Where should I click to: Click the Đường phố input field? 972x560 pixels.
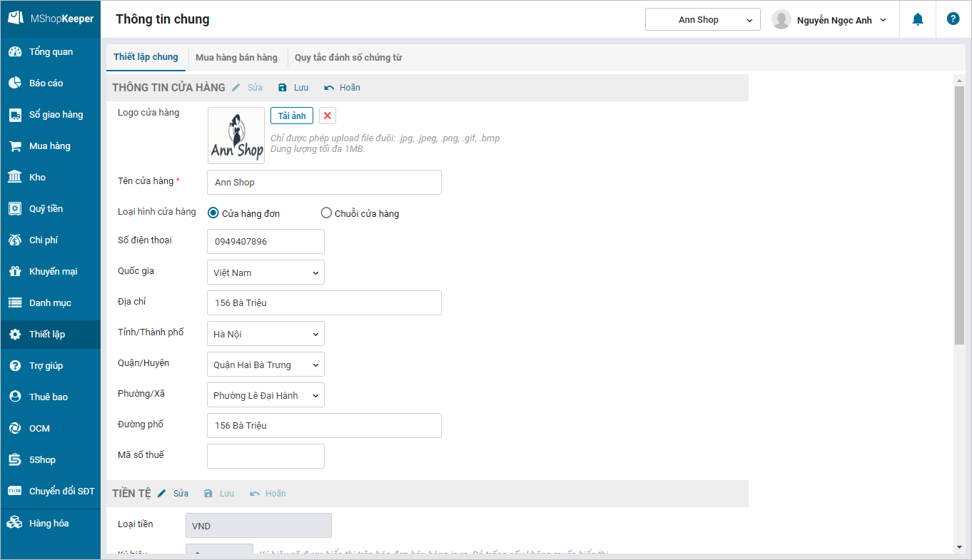coord(324,425)
